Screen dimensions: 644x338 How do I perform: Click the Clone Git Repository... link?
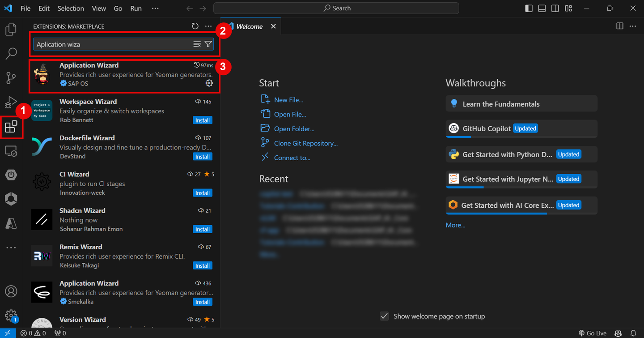[x=306, y=143]
